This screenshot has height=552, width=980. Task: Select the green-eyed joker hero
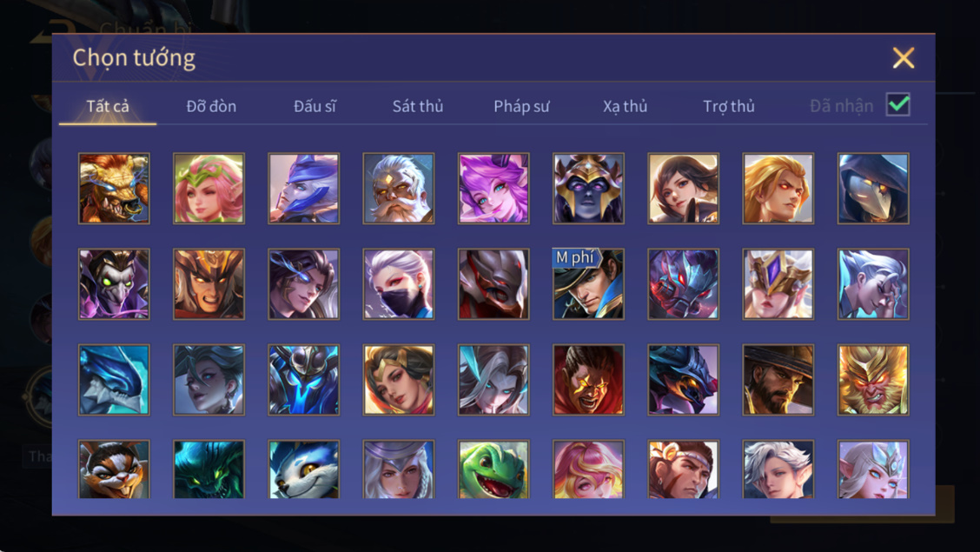tap(114, 283)
